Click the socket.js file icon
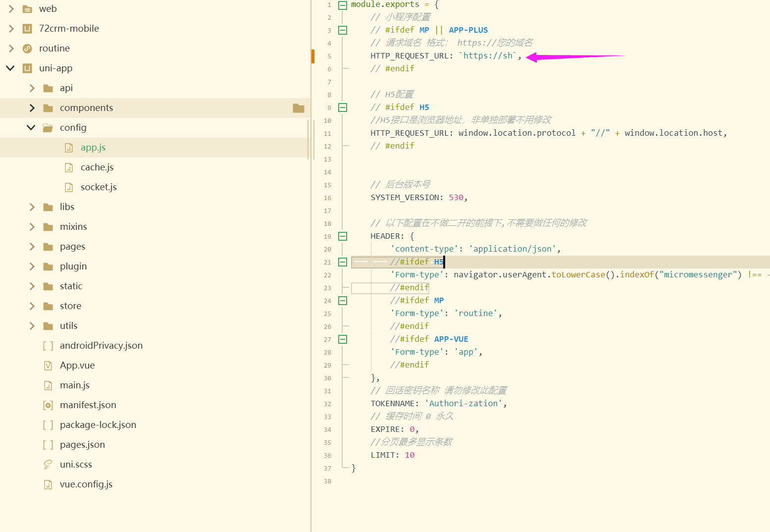The width and height of the screenshot is (770, 532). tap(69, 187)
